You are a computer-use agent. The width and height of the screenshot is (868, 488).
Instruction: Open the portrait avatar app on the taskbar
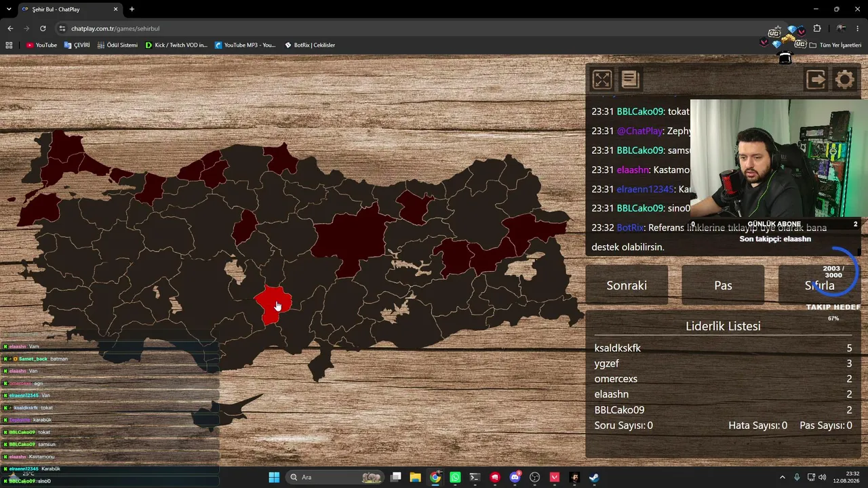pos(574,477)
